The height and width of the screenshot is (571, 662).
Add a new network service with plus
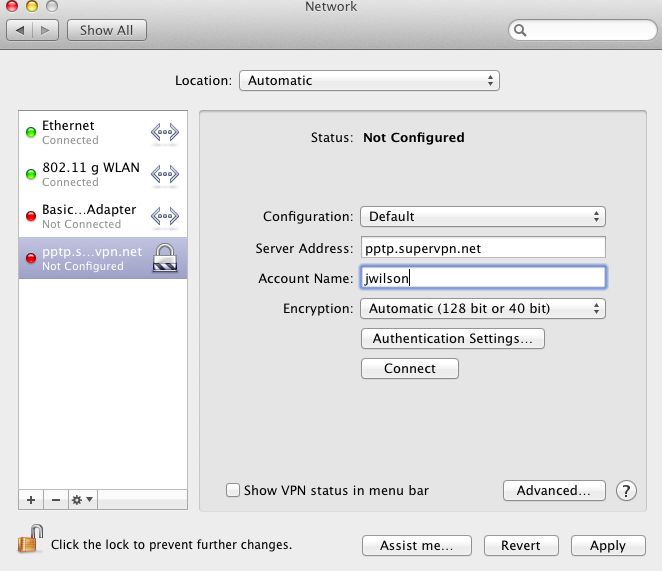point(31,500)
